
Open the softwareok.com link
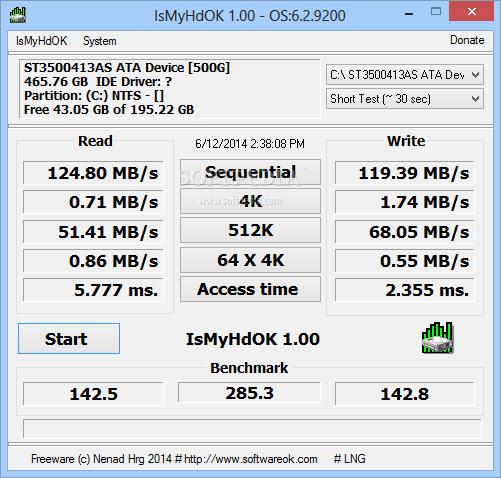251,459
